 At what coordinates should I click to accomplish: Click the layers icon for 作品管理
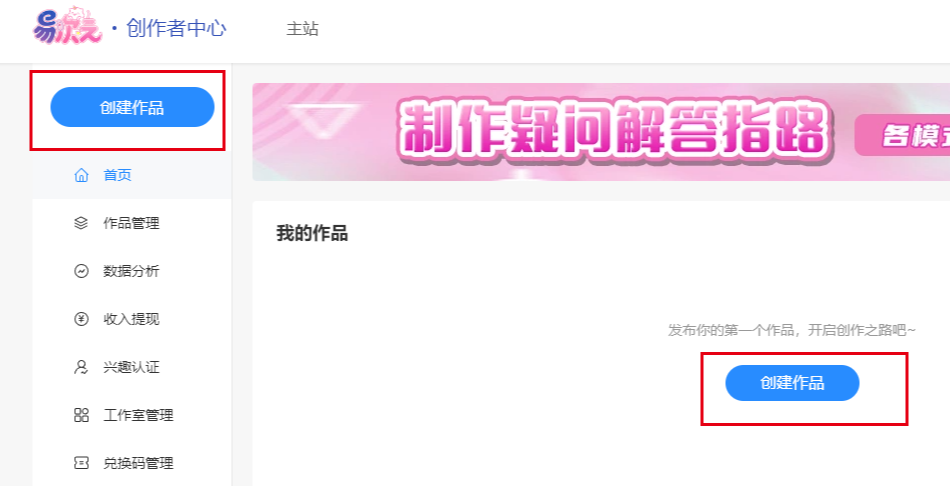[x=81, y=223]
